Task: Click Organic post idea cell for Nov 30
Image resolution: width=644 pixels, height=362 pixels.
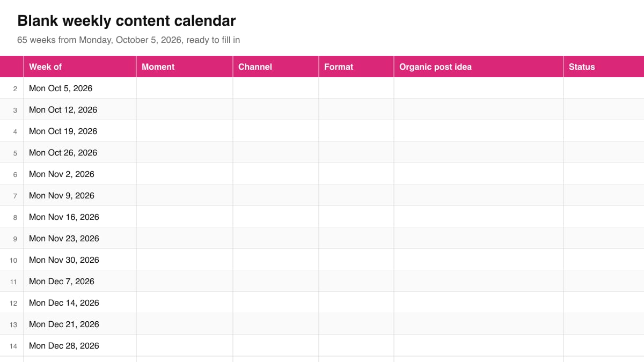Action: (479, 260)
